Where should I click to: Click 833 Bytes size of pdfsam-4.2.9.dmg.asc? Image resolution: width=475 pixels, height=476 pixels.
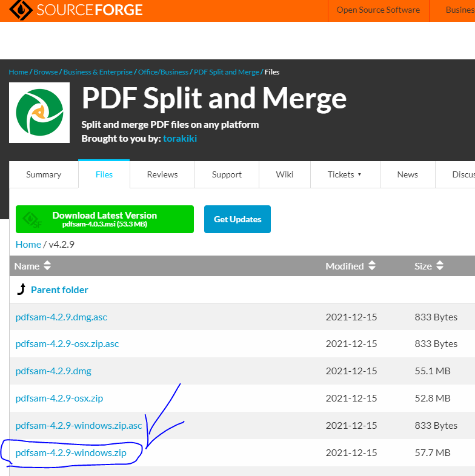pos(436,317)
